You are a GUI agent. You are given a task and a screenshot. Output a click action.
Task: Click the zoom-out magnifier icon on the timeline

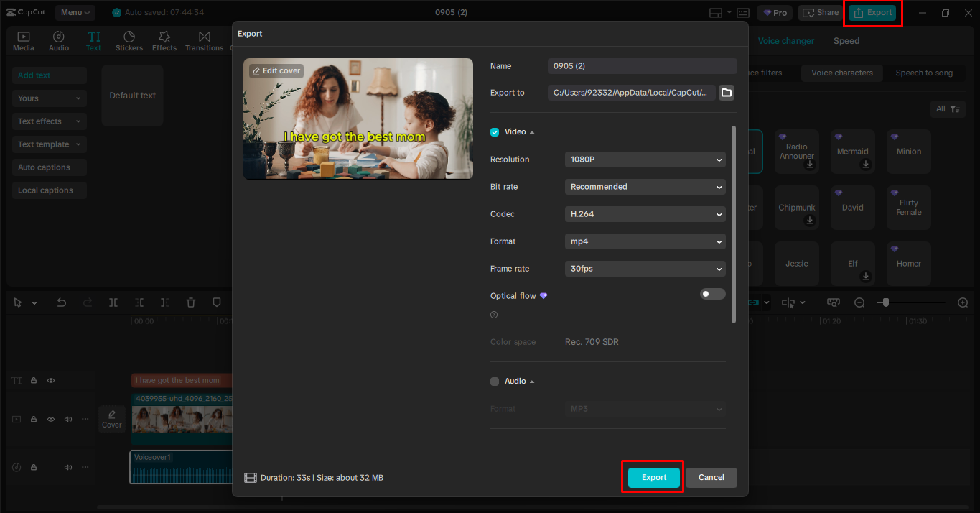859,302
